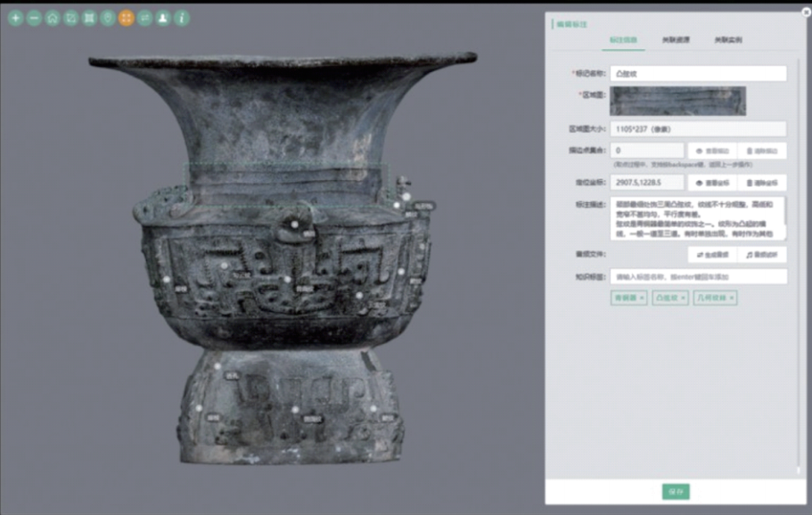The image size is (812, 515).
Task: Switch to the 关联实例 tab
Action: pos(727,40)
